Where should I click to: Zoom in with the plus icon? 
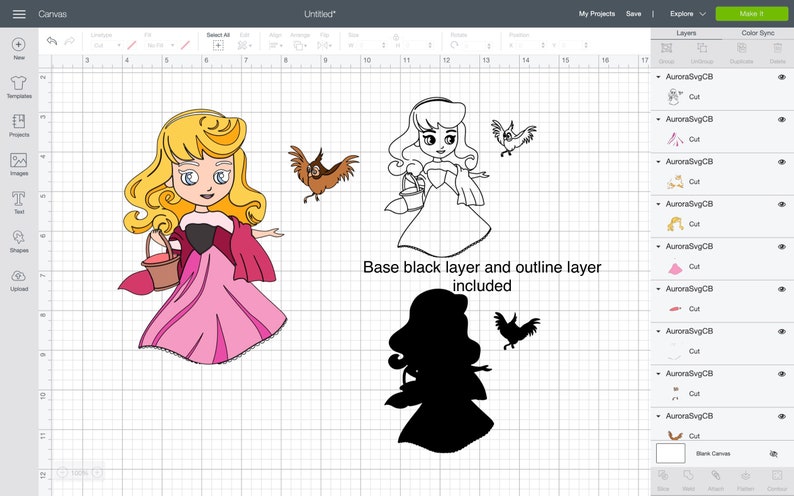tap(97, 473)
